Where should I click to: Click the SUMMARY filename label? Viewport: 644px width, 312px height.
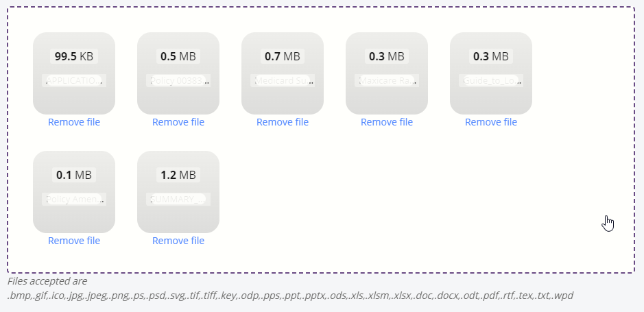coord(178,199)
